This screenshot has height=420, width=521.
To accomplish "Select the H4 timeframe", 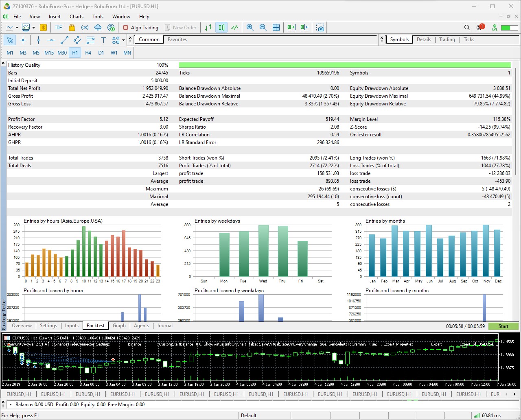I will [88, 53].
